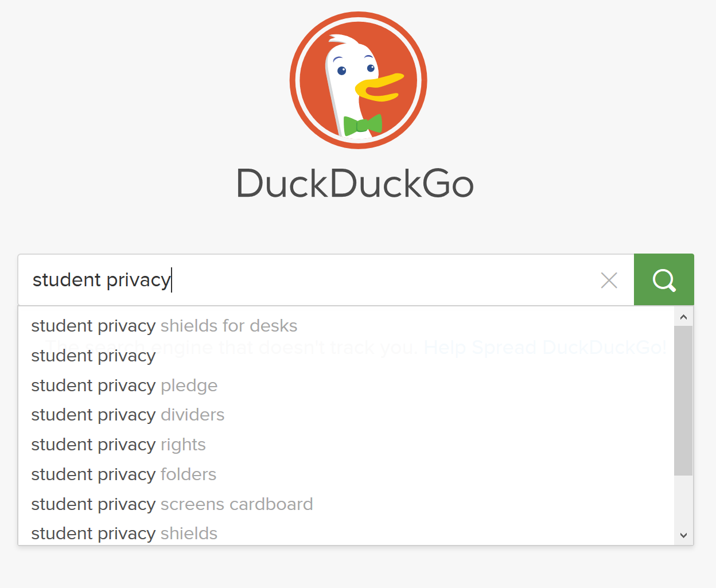Choose "student privacy rights" suggestion
716x588 pixels.
(118, 445)
